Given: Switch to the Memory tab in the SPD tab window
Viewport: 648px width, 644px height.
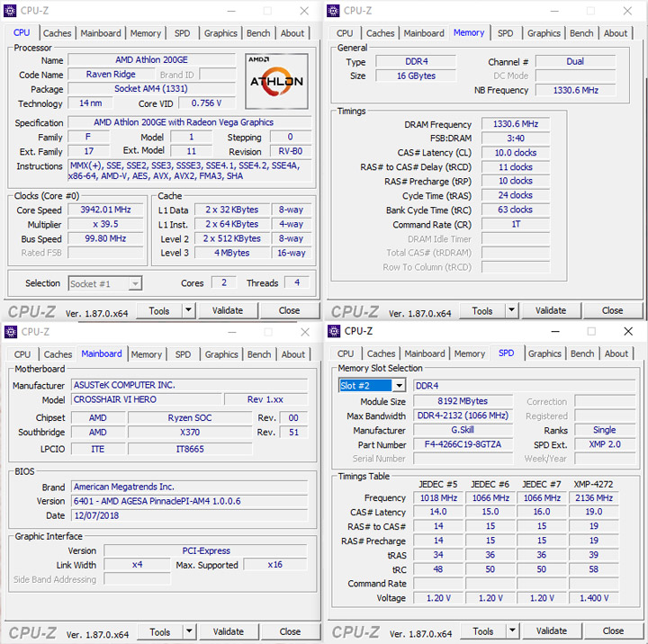Looking at the screenshot, I should coord(470,353).
